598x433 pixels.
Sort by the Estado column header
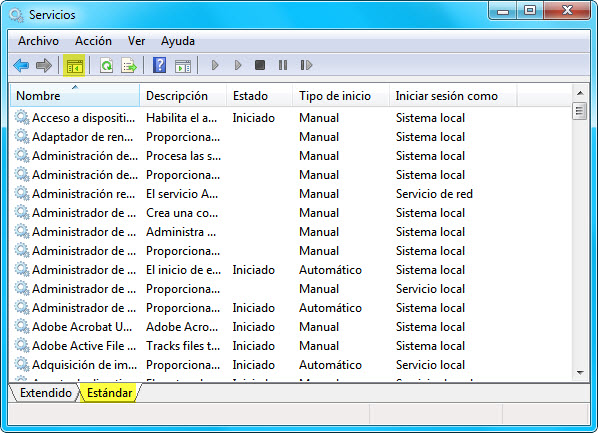click(259, 95)
